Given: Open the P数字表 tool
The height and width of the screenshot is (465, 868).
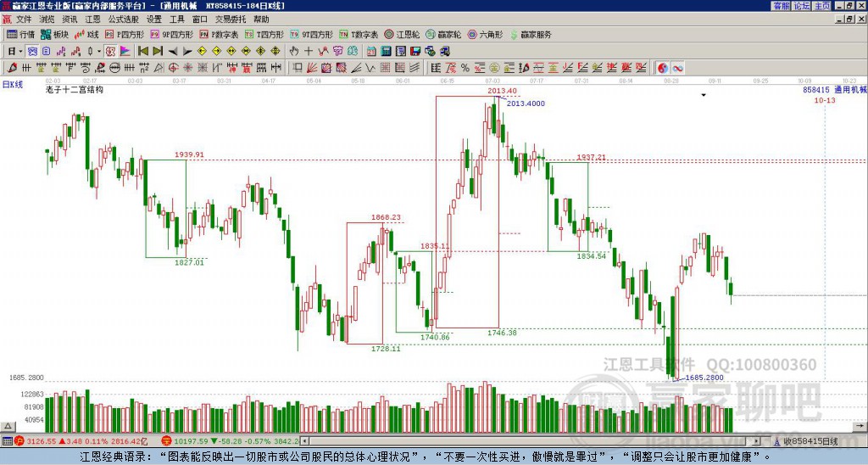Looking at the screenshot, I should 220,34.
